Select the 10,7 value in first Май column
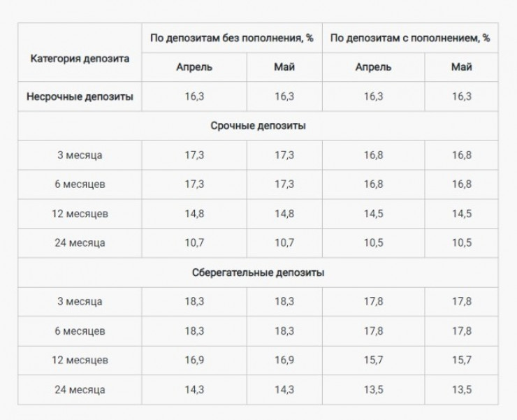Image resolution: width=517 pixels, height=420 pixels. click(x=284, y=243)
